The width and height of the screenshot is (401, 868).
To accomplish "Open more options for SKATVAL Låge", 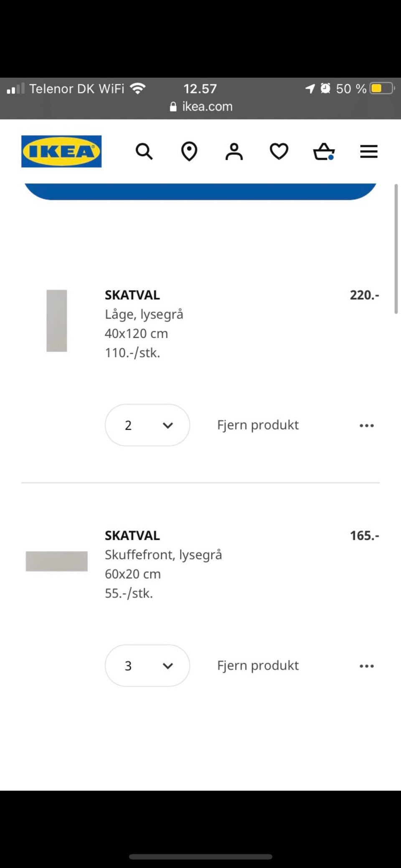I will 367,425.
